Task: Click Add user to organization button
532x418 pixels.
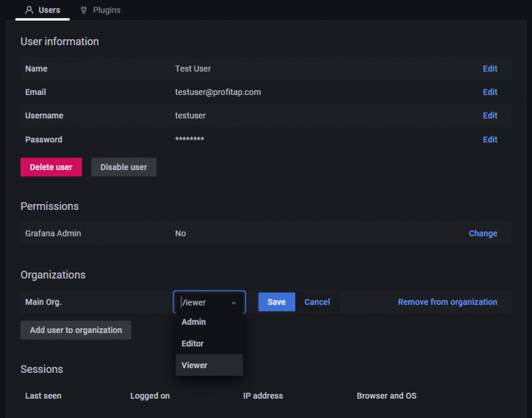Action: [76, 330]
